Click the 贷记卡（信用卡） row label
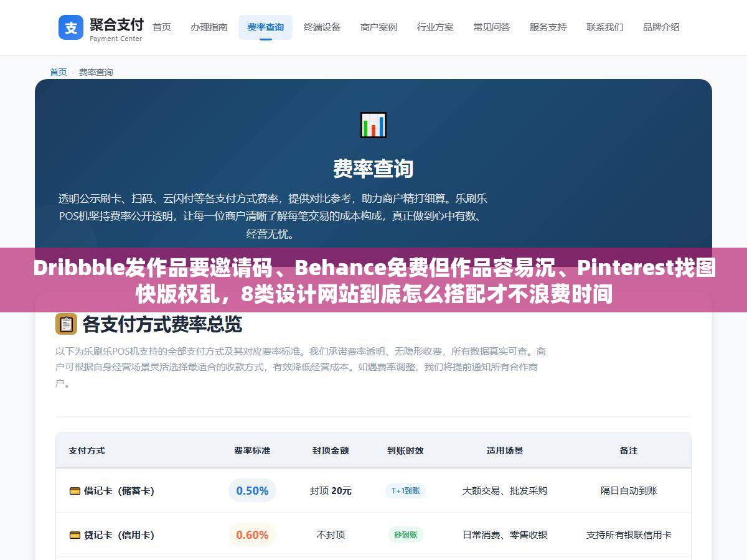 pos(118,535)
